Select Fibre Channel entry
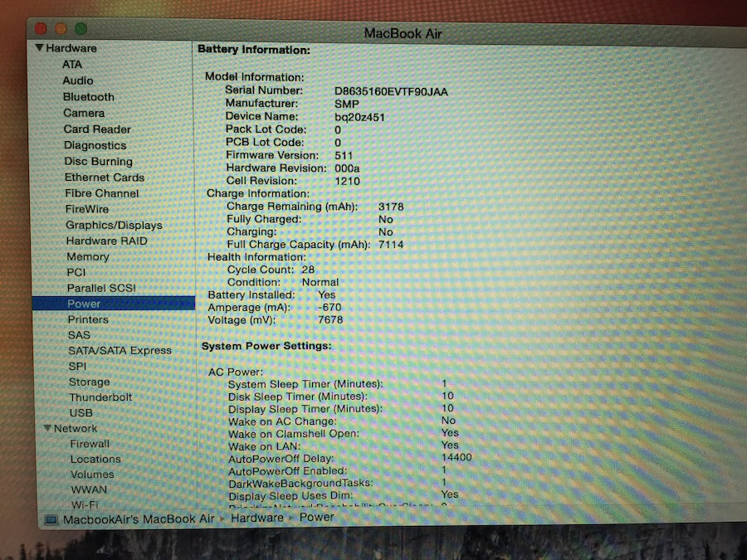 (102, 193)
